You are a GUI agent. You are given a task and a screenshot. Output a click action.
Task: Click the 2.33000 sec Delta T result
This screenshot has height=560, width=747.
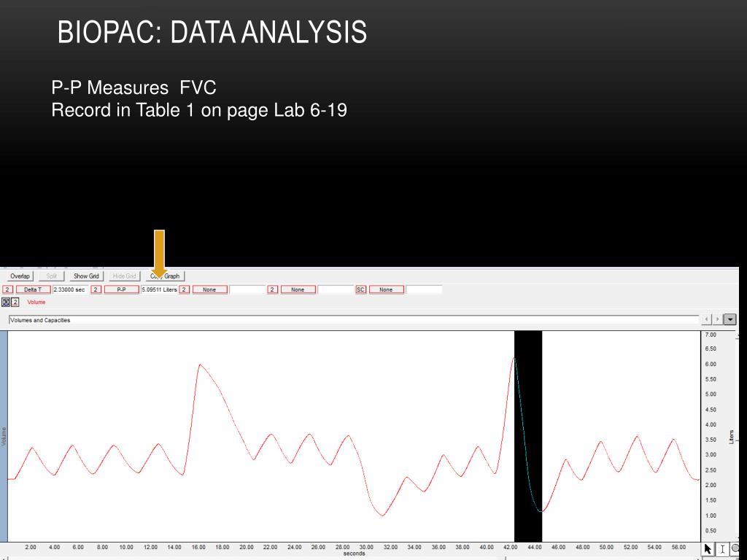tap(70, 289)
